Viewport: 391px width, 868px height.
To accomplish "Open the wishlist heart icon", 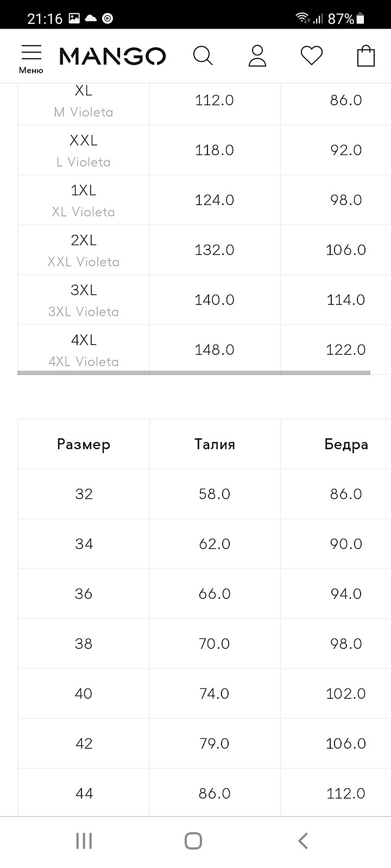I will coord(311,55).
